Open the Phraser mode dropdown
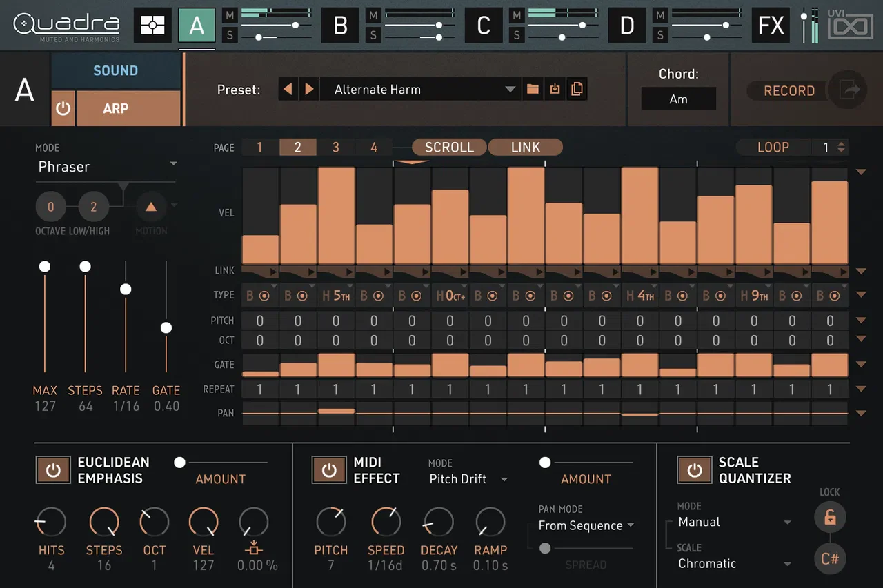 point(106,166)
